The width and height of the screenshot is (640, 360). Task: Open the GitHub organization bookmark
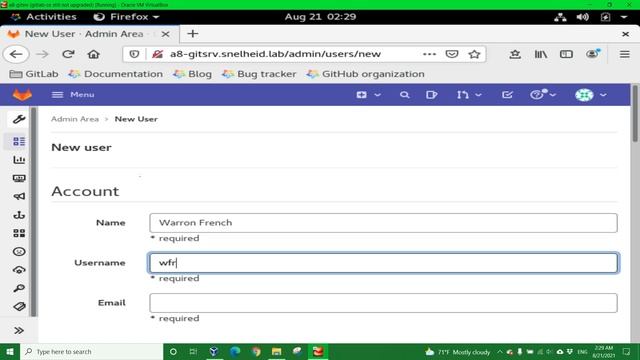(x=366, y=74)
